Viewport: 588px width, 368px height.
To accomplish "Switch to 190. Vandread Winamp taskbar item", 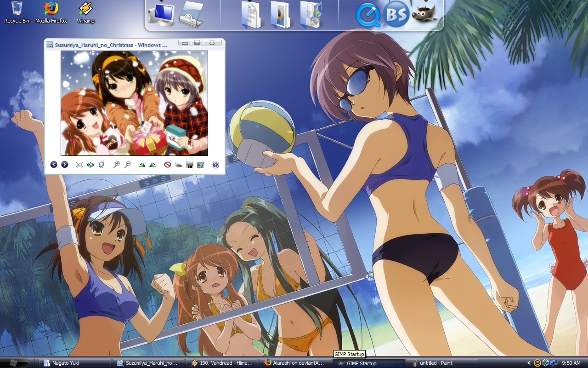I will (223, 363).
